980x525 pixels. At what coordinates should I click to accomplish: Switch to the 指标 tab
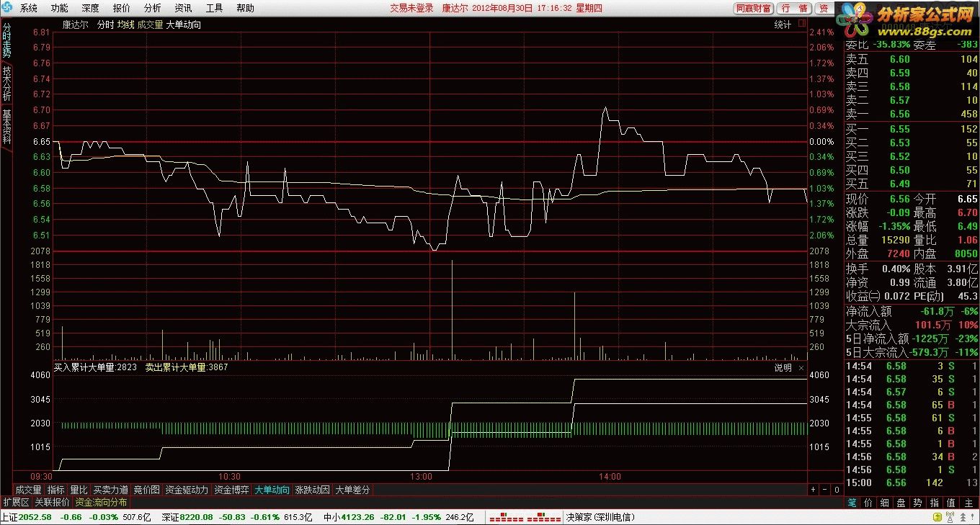point(55,490)
